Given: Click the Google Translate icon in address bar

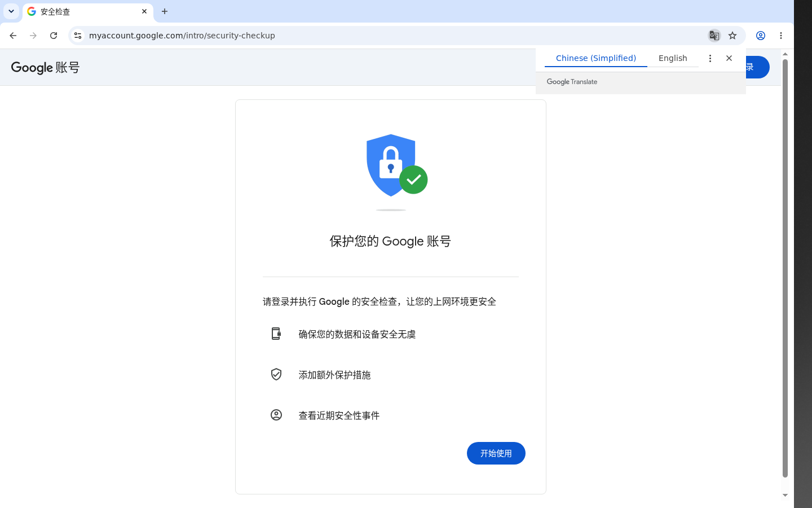Looking at the screenshot, I should 714,36.
